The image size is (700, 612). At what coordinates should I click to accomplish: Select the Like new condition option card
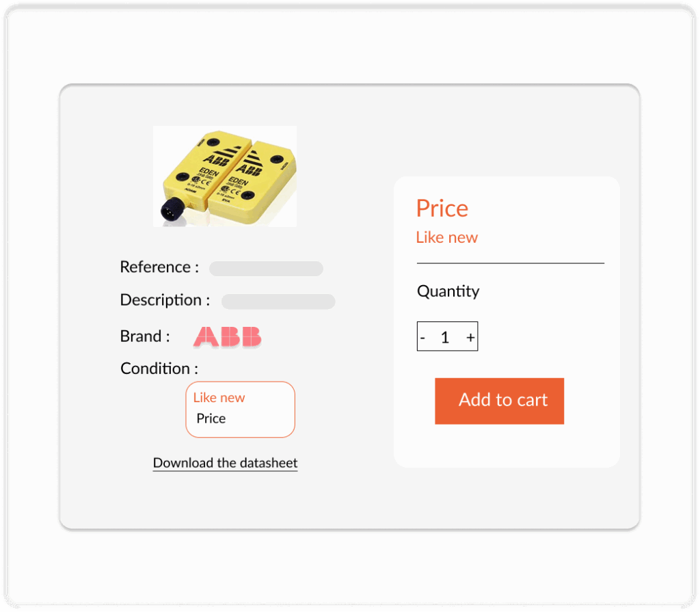240,409
